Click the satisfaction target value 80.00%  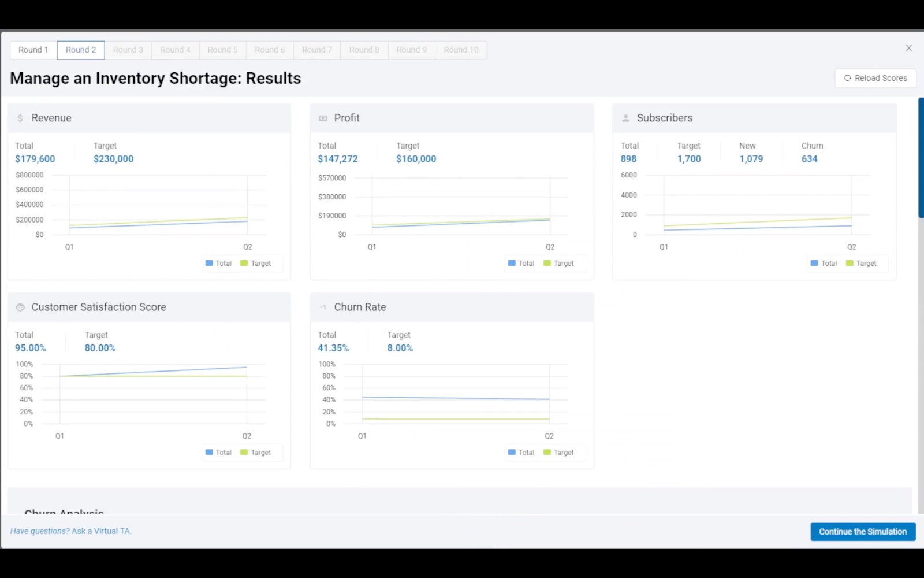(x=100, y=348)
